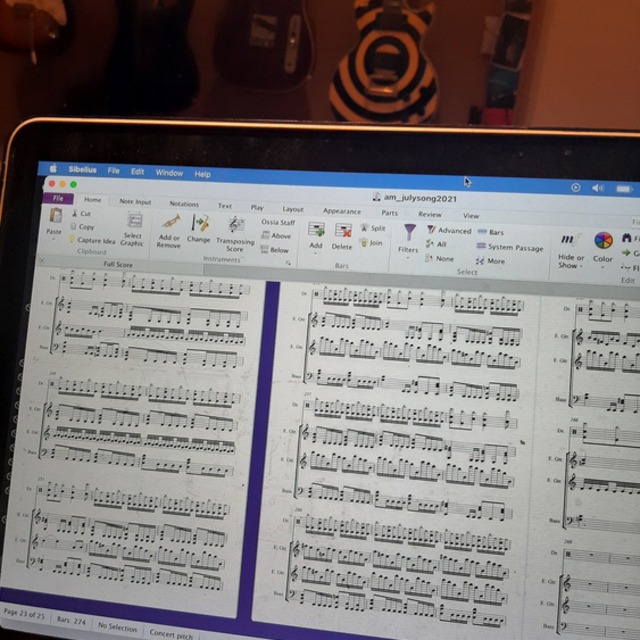The width and height of the screenshot is (640, 640).
Task: Open the purple File ribbon tab
Action: (x=58, y=198)
